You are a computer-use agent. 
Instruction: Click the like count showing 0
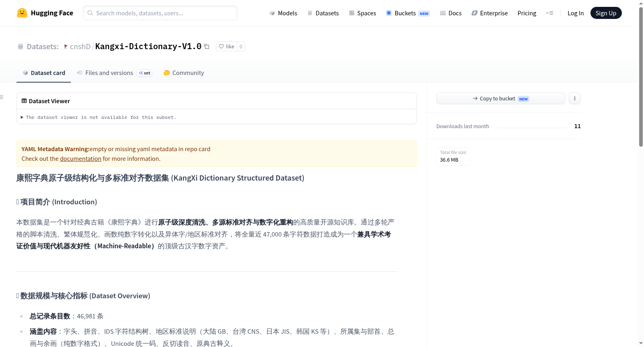click(x=241, y=46)
